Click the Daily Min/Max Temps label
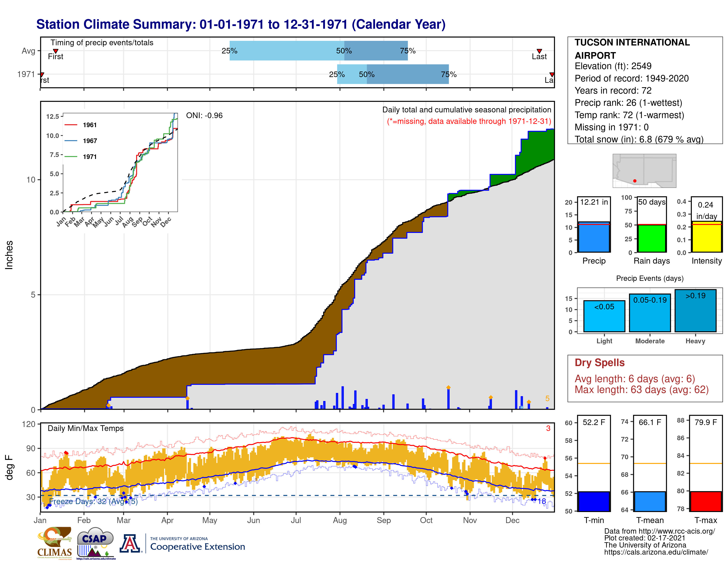This screenshot has width=728, height=563. point(86,428)
